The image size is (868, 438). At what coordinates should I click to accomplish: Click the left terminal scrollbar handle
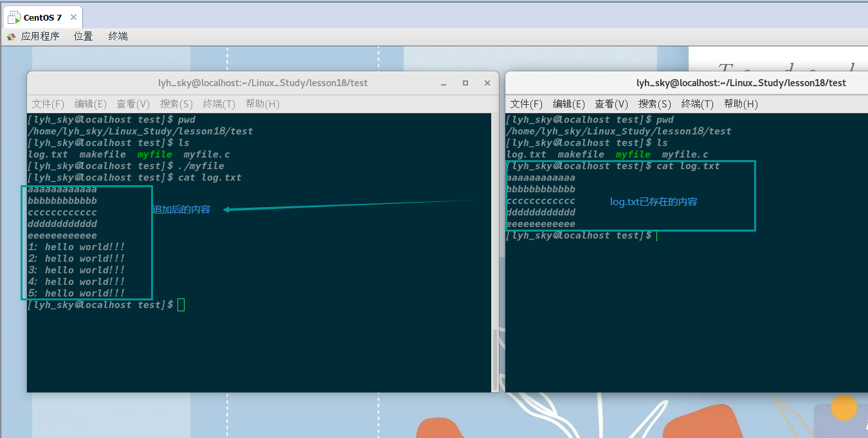pos(494,360)
